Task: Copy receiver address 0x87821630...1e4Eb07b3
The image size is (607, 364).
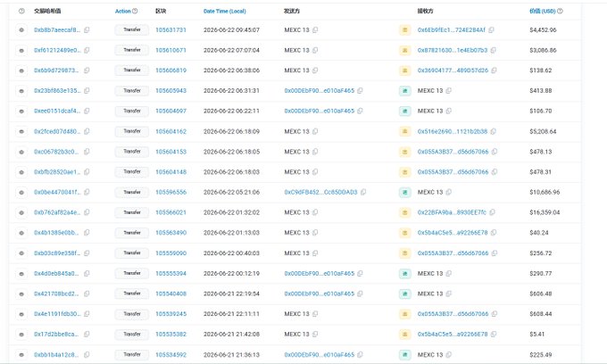Action: point(493,50)
